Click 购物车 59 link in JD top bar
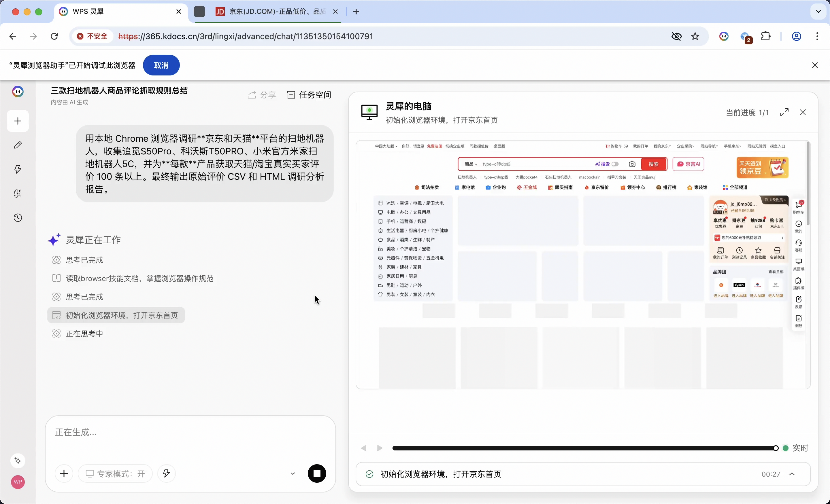Viewport: 830px width, 504px height. click(616, 146)
